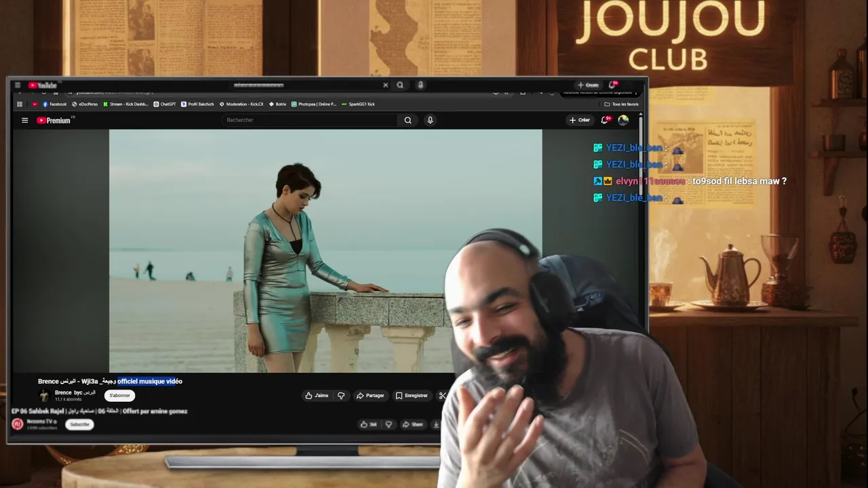Open the Facebook bookmark

coord(55,104)
